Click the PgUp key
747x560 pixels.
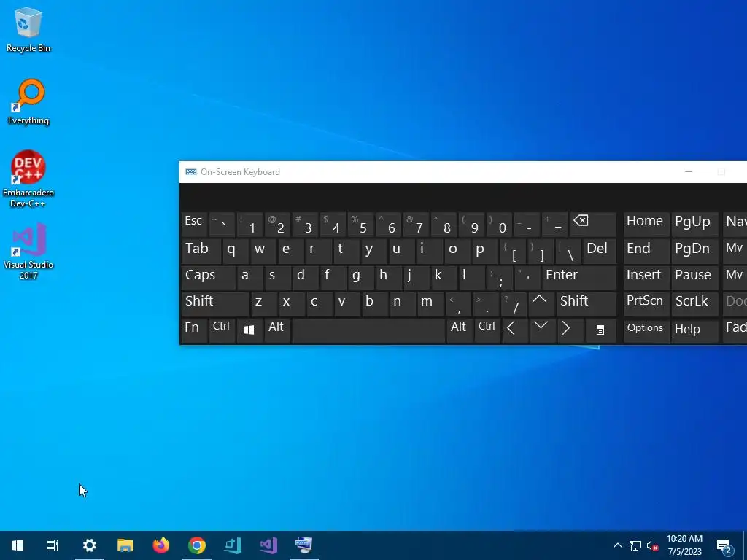pos(694,225)
